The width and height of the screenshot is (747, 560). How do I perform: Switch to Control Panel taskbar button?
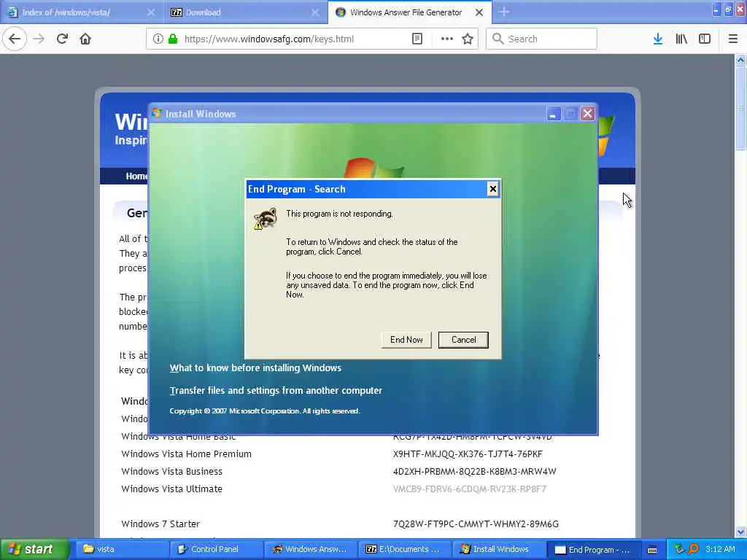click(x=215, y=549)
